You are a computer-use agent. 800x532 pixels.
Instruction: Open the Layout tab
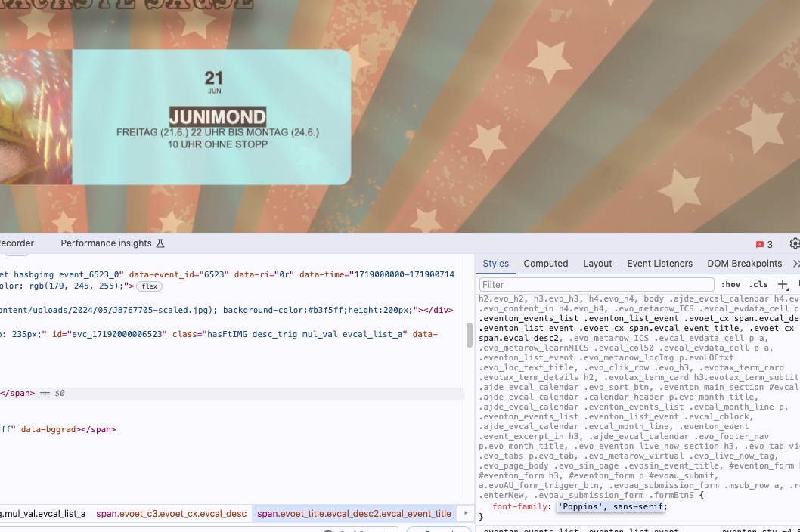[597, 264]
